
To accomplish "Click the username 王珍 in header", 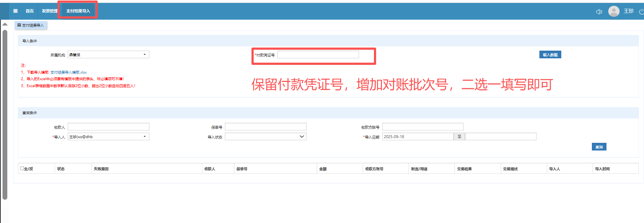I will point(629,11).
